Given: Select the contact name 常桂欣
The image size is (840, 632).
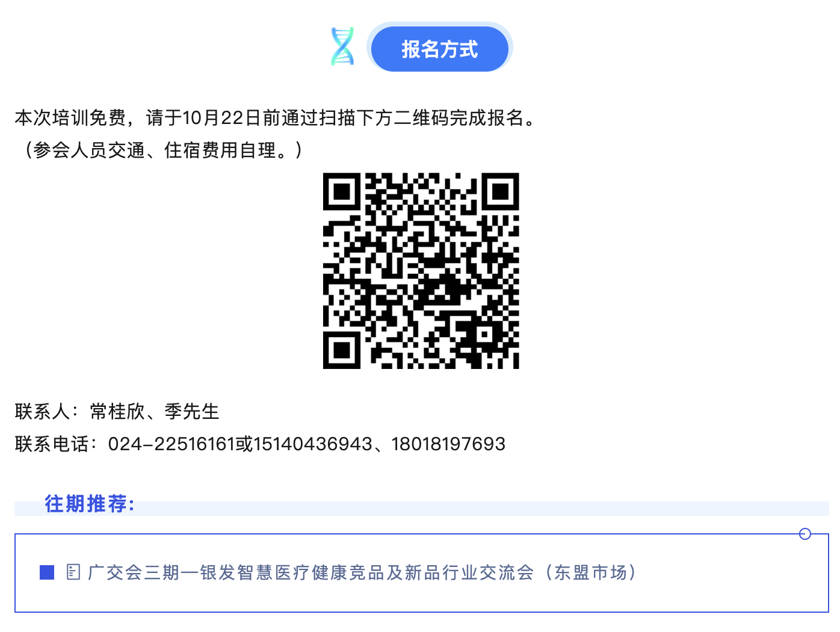Looking at the screenshot, I should (x=117, y=412).
